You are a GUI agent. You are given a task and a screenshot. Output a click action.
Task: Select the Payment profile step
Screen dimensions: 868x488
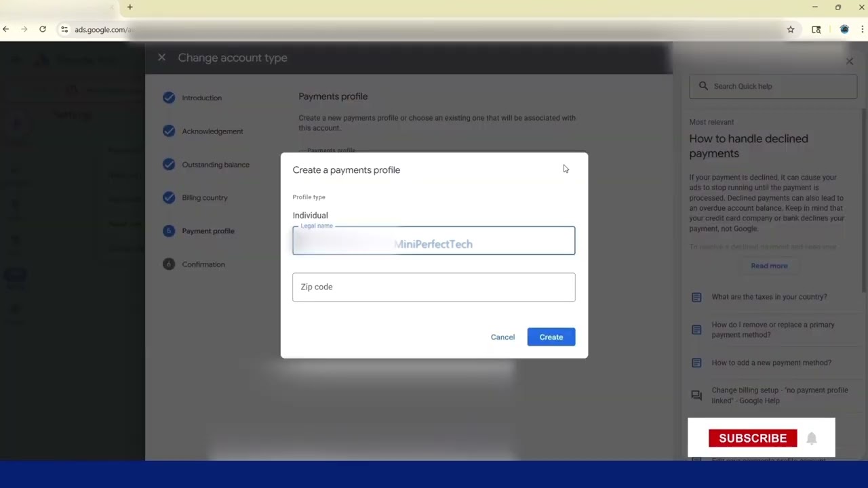[x=208, y=231]
